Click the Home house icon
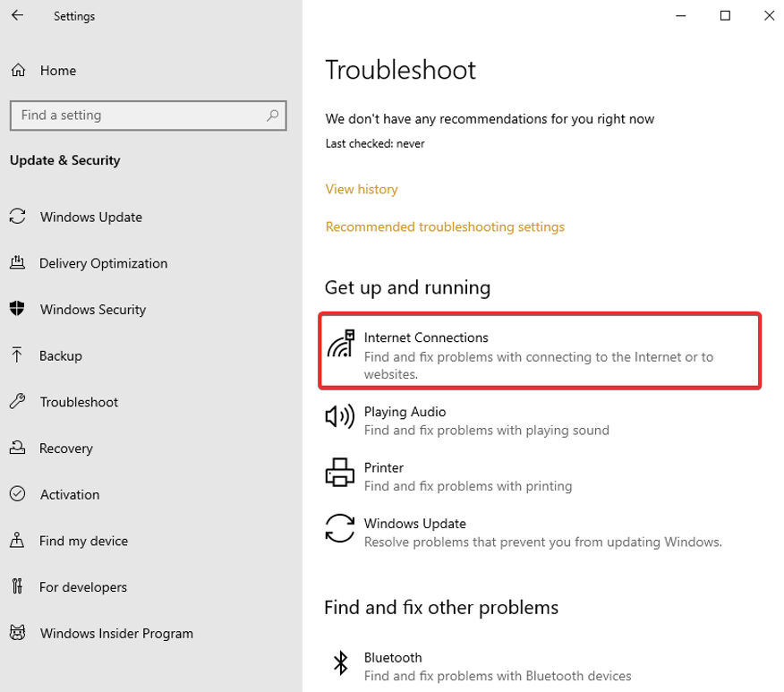Image resolution: width=784 pixels, height=692 pixels. pos(19,70)
